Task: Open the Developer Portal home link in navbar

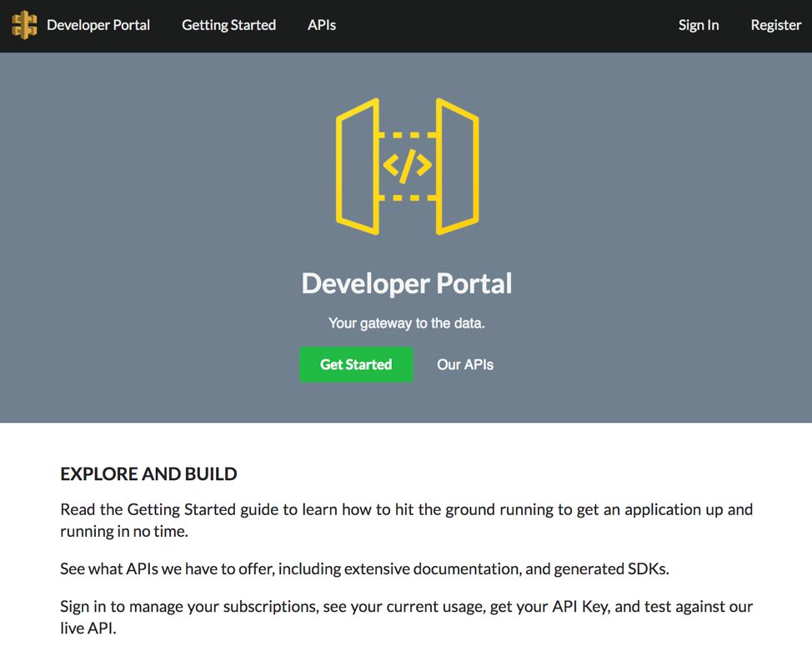Action: click(x=98, y=25)
